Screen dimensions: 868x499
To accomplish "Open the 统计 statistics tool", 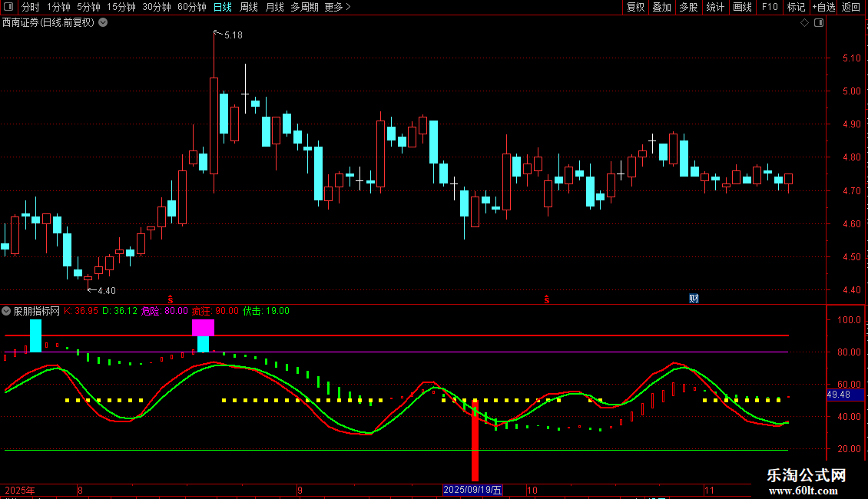I will (715, 7).
